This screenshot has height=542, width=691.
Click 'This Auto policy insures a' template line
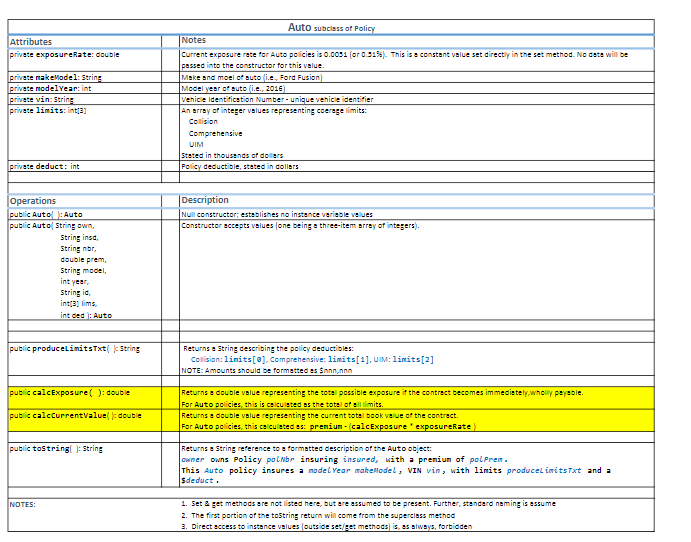tap(396, 470)
